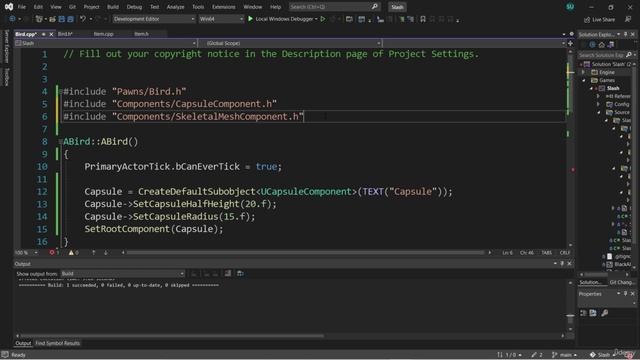
Task: Open the main branch selector in status bar
Action: pos(564,355)
